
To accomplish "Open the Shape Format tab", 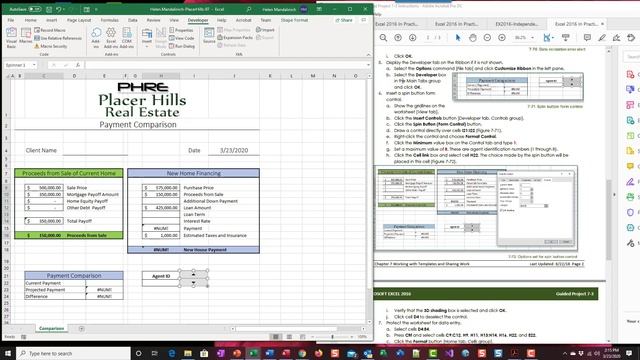I will pyautogui.click(x=294, y=20).
